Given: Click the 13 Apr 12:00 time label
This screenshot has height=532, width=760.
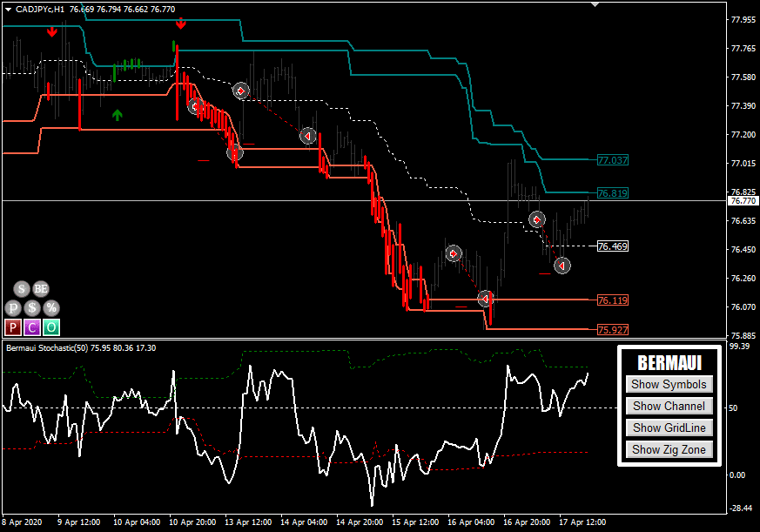Looking at the screenshot, I should point(248,522).
